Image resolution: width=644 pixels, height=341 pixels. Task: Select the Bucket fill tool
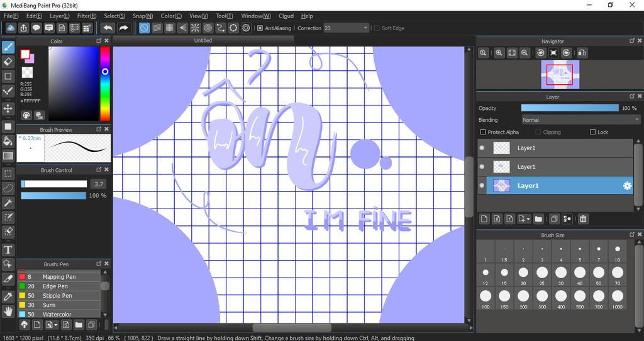tap(8, 141)
